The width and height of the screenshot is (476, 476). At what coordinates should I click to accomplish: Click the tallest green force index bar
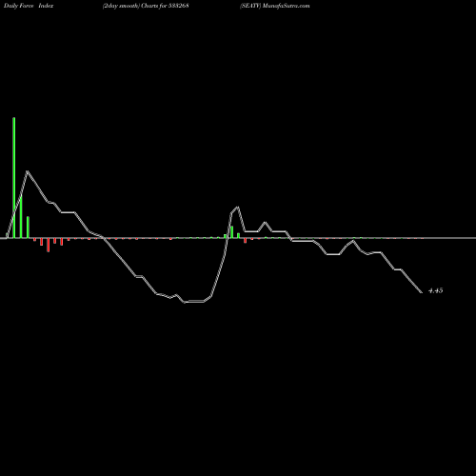click(14, 177)
